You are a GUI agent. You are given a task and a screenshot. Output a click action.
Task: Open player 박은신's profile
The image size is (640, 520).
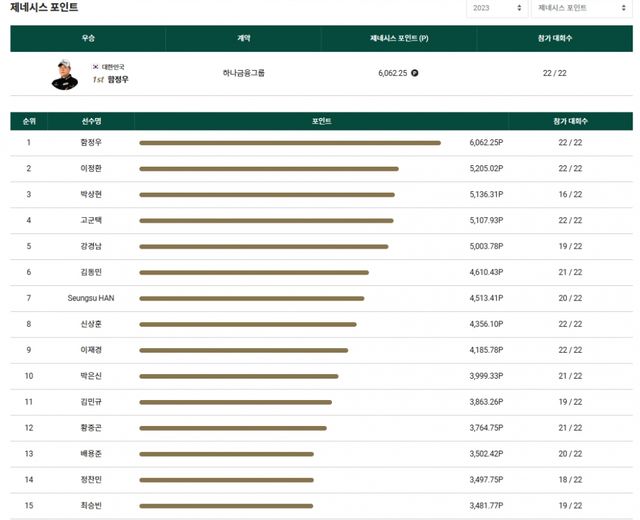click(91, 376)
